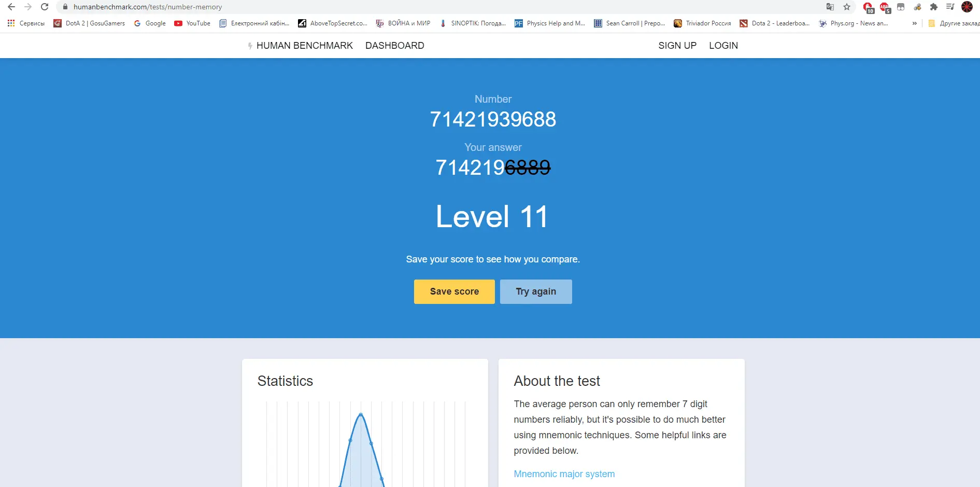980x487 pixels.
Task: Open the Google bookmark
Action: [x=150, y=23]
